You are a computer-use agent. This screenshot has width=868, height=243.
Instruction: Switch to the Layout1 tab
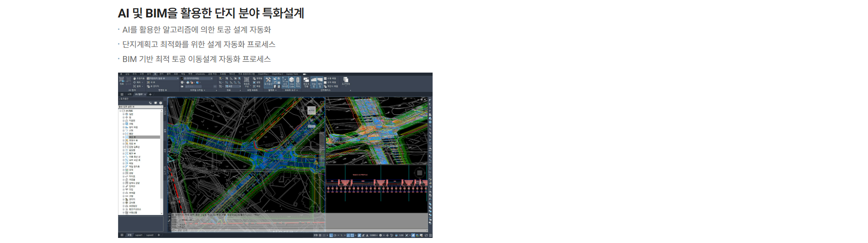139,235
